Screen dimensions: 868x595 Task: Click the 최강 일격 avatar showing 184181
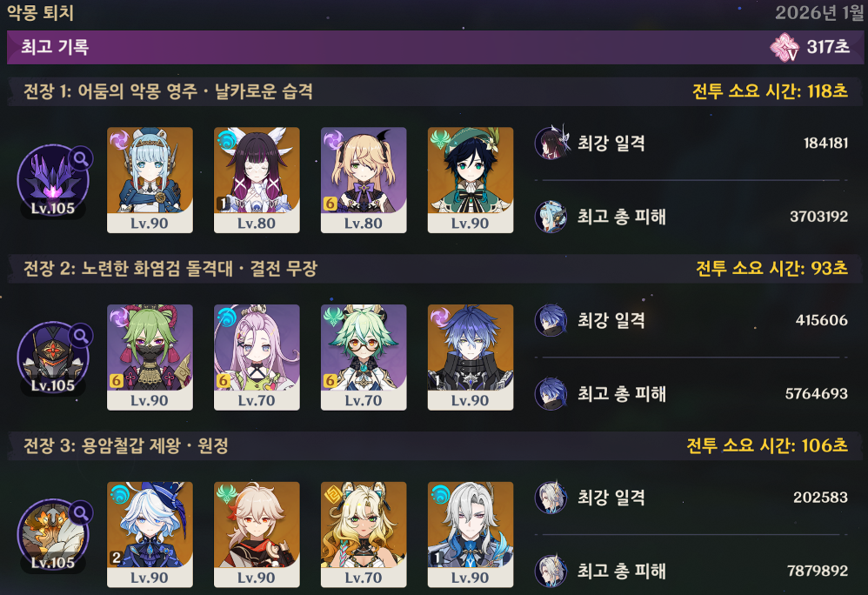[551, 143]
